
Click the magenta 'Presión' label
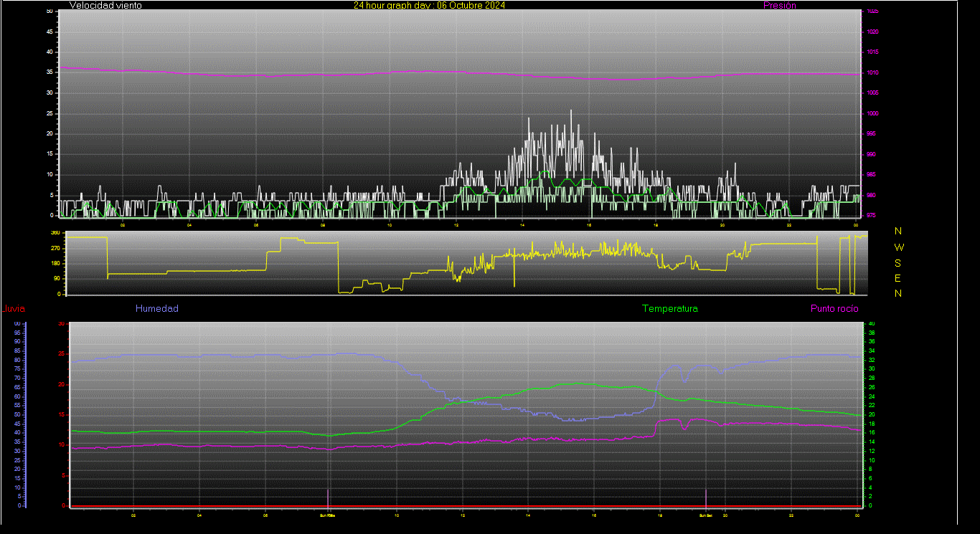click(780, 5)
